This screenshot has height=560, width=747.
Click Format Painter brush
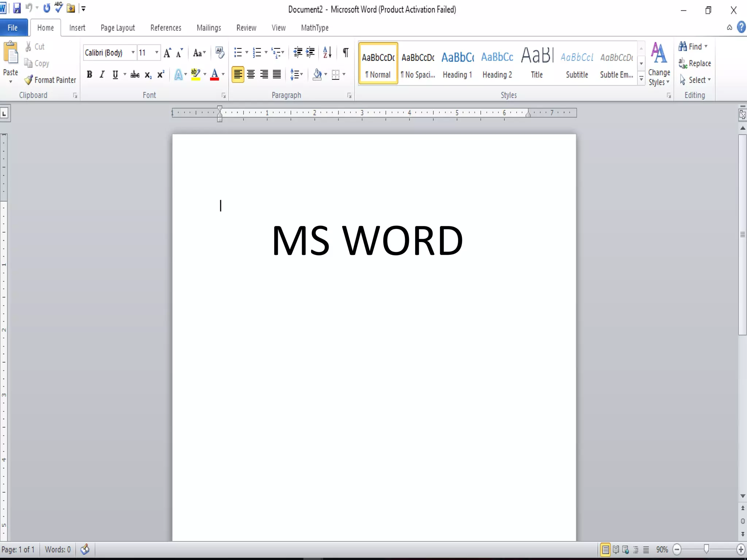[50, 80]
